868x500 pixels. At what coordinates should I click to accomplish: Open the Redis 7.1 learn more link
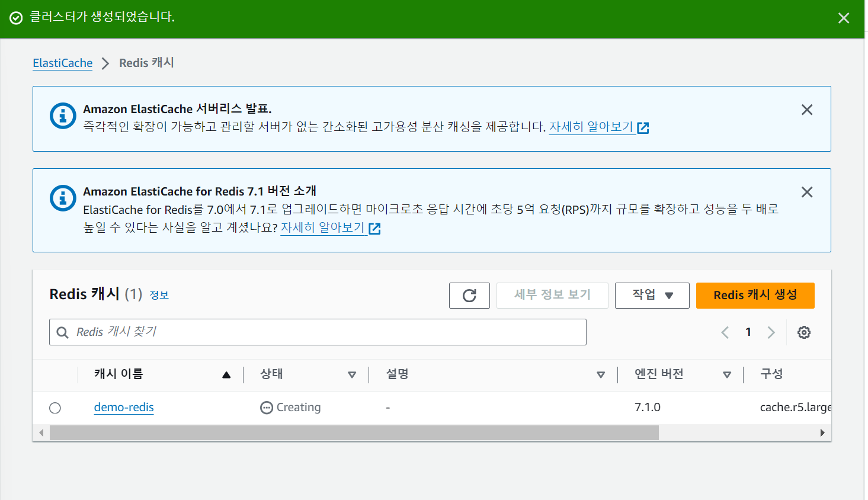(x=323, y=227)
